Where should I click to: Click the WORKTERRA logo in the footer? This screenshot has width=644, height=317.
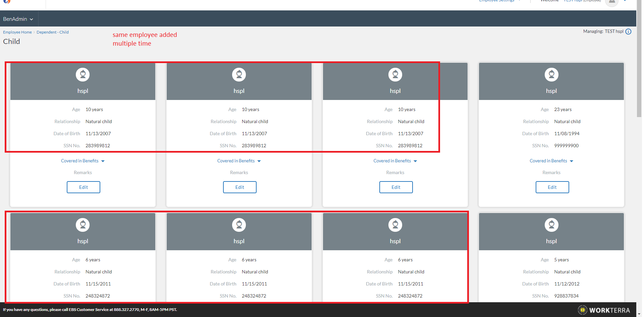[604, 310]
